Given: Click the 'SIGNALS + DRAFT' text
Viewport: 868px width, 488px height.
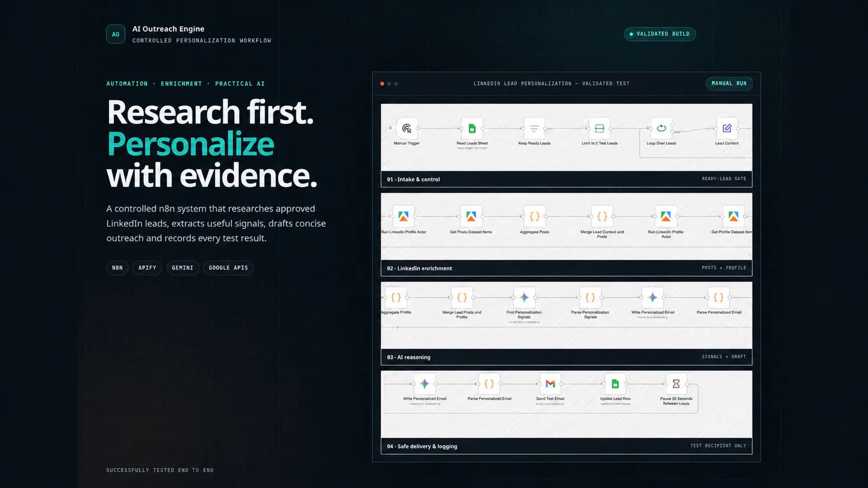Looking at the screenshot, I should [724, 356].
